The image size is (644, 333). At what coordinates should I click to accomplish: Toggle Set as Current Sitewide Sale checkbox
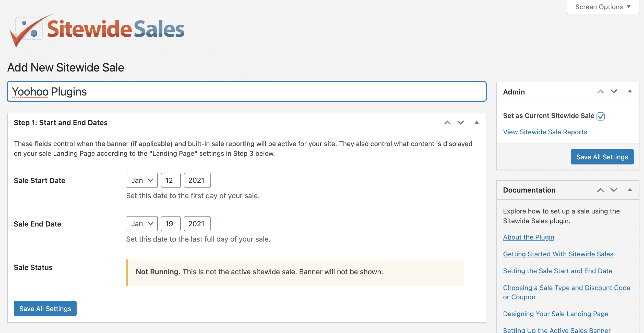(x=601, y=116)
